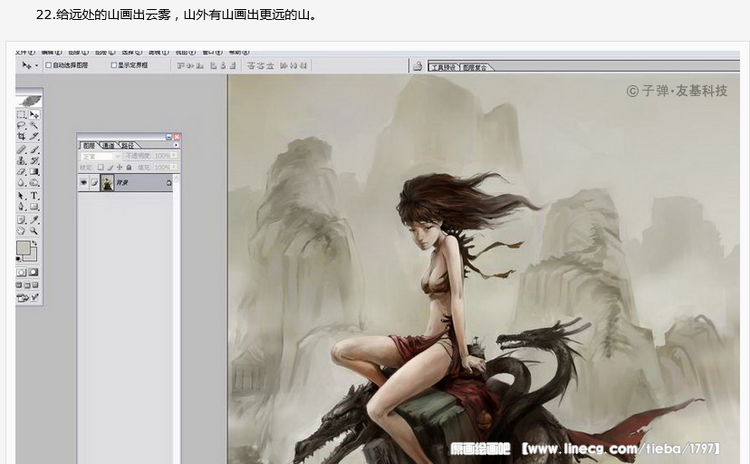Select the Lasso tool
This screenshot has height=464, width=750.
coord(21,125)
